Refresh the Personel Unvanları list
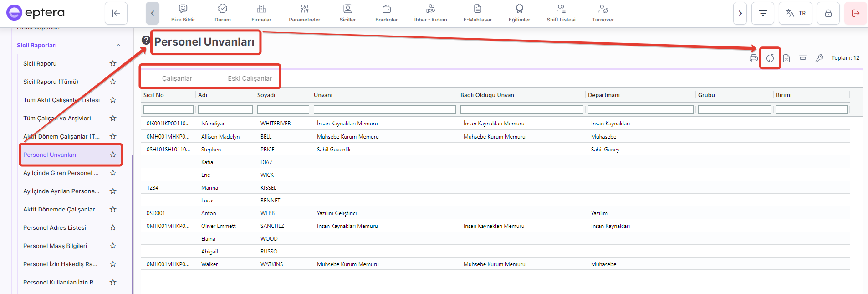The width and height of the screenshot is (868, 294). click(770, 58)
